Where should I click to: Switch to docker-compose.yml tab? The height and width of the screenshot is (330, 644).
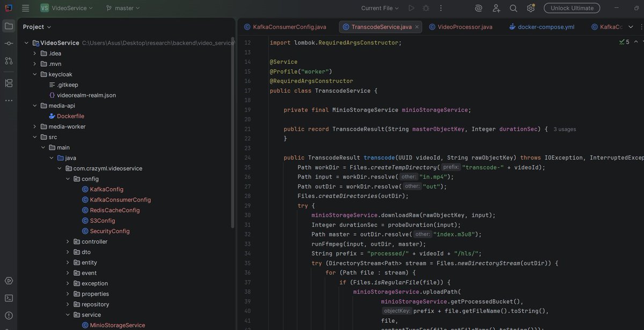pyautogui.click(x=543, y=27)
